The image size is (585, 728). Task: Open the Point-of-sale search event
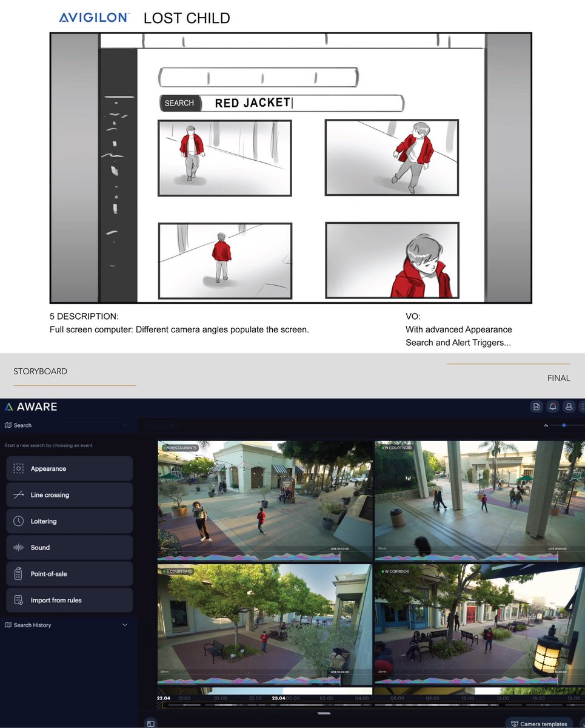coord(69,574)
